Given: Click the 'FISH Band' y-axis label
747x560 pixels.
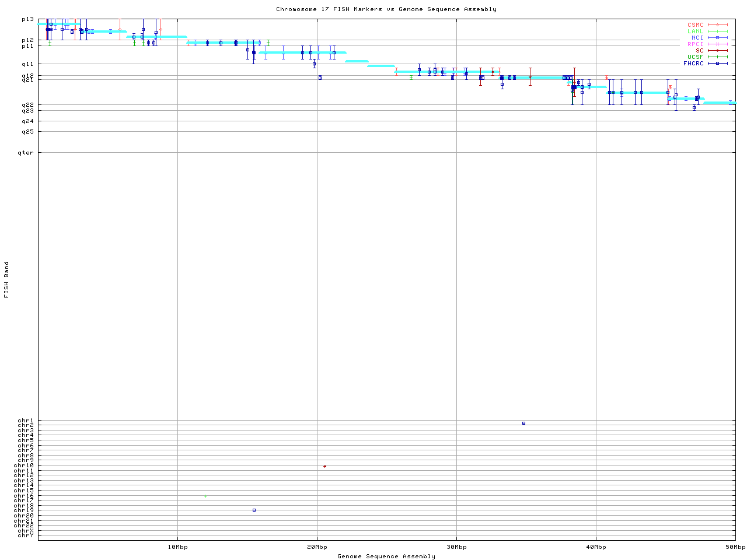Looking at the screenshot, I should (x=6, y=279).
